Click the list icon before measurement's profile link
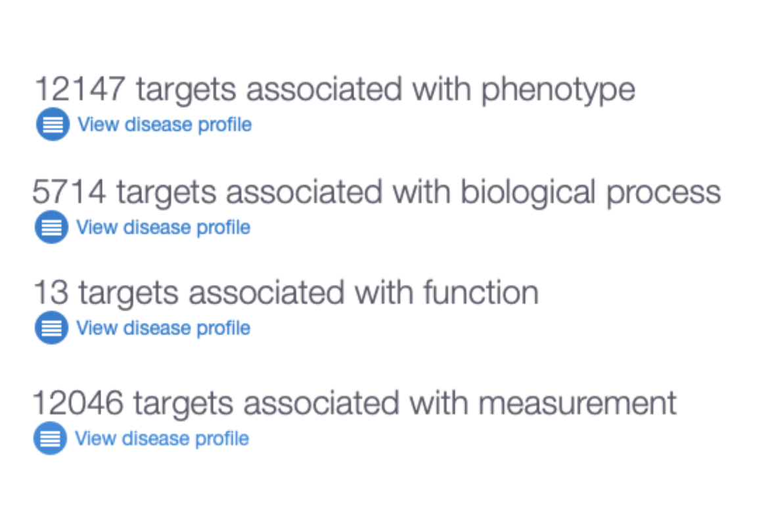 51,438
